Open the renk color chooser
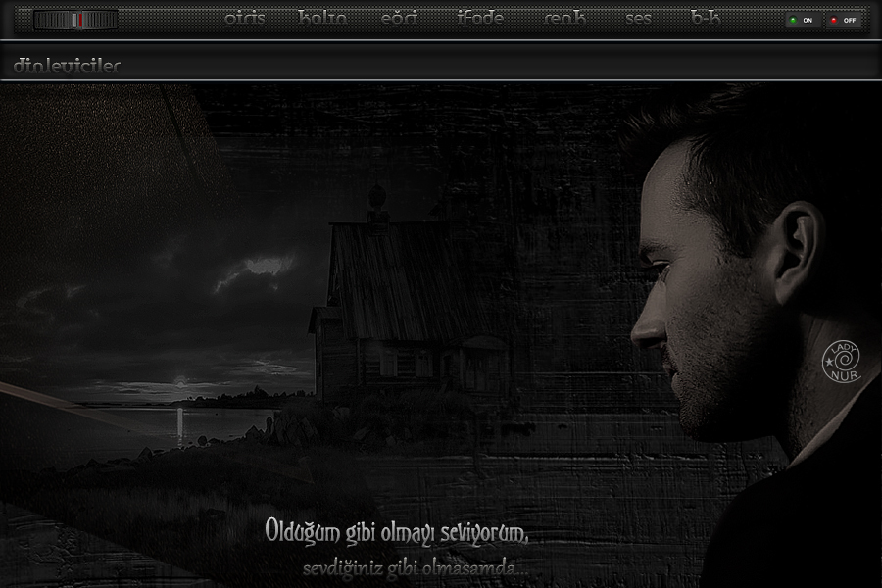This screenshot has width=882, height=588. 564,19
